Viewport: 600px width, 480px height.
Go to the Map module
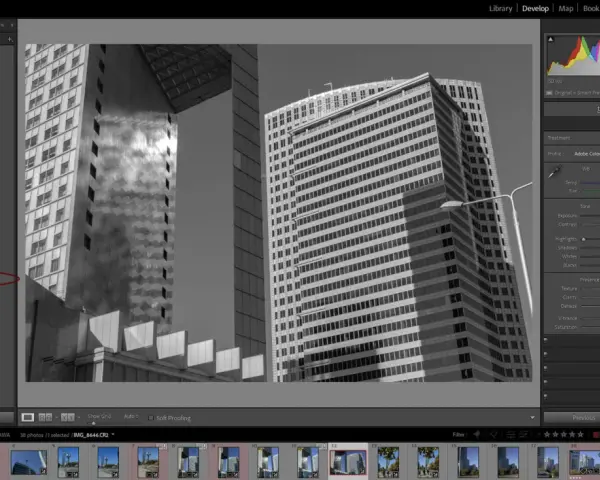tap(566, 8)
